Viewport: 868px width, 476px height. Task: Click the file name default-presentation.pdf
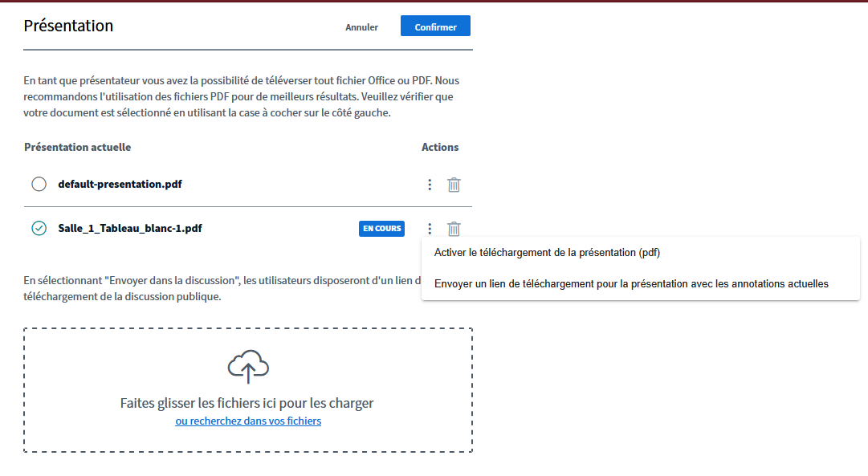(120, 185)
